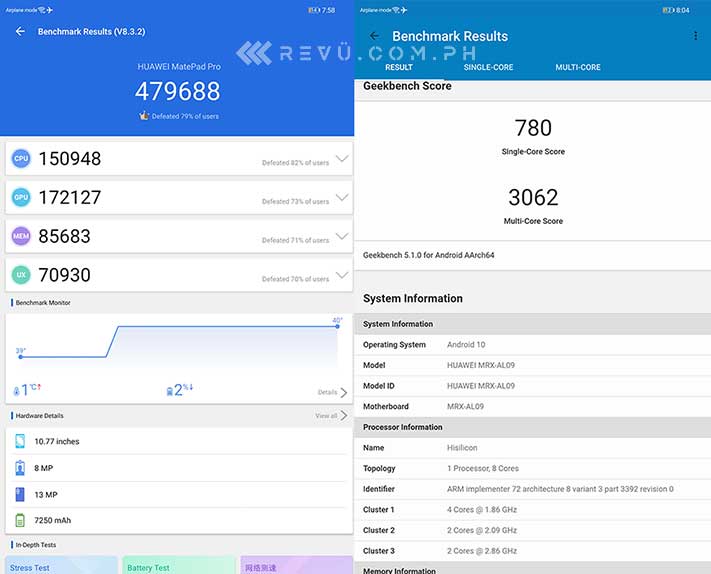711x574 pixels.
Task: Select the ARM implementer Identifier row
Action: pos(532,489)
